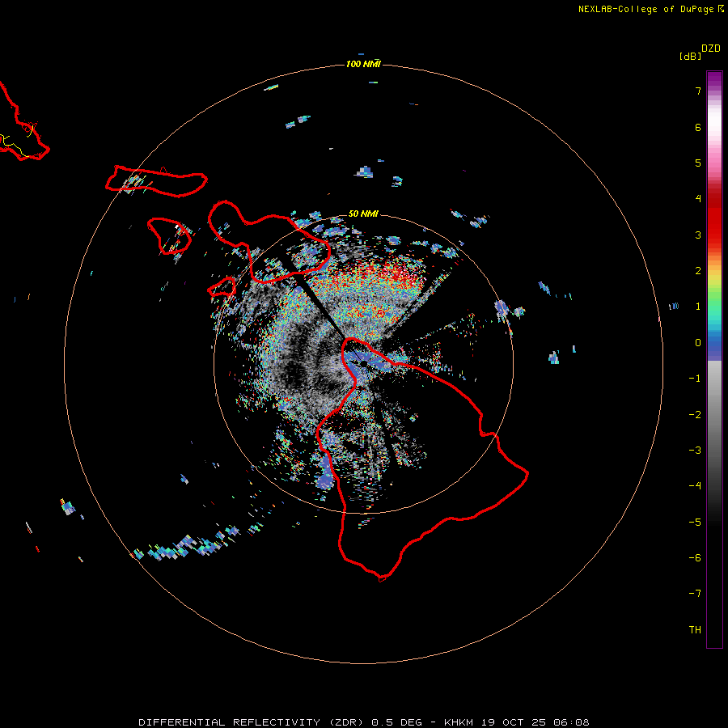Click the 4 value on color scale
Screen dimensions: 728x728
[698, 199]
